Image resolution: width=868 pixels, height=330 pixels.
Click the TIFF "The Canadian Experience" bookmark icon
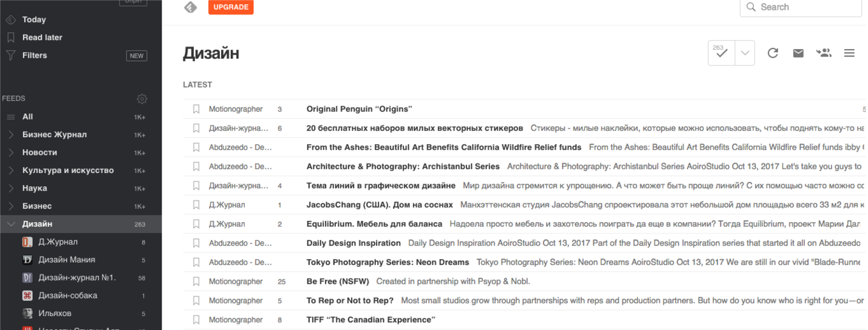click(x=196, y=320)
